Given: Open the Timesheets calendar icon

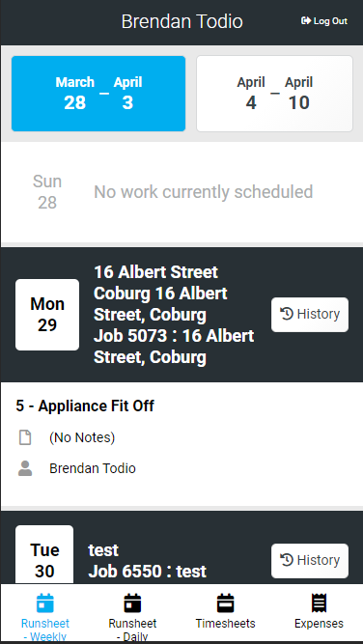Looking at the screenshot, I should [x=226, y=603].
